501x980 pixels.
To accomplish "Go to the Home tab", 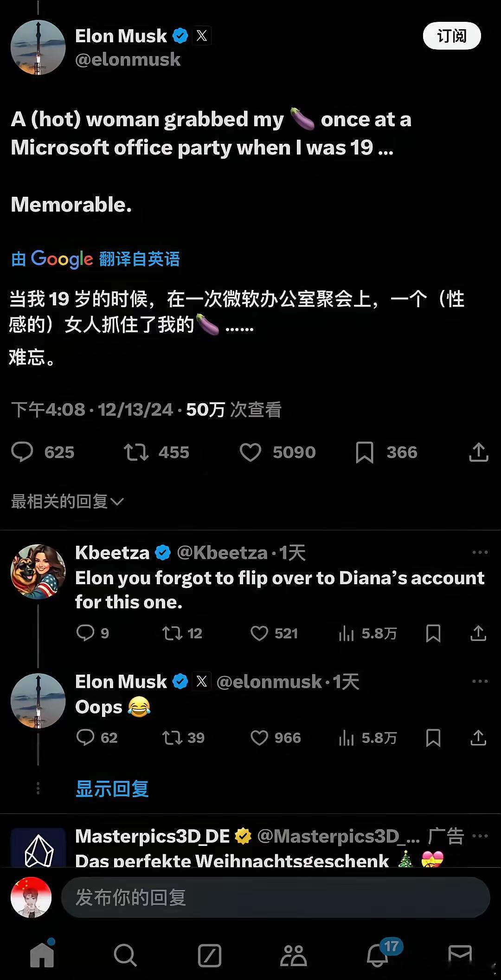I will pos(42,954).
